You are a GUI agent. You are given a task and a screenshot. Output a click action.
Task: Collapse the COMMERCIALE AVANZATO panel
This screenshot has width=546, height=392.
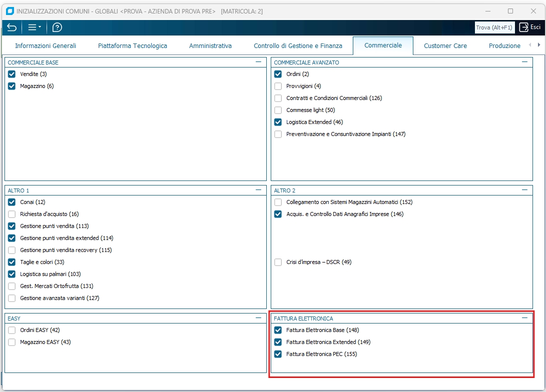pyautogui.click(x=525, y=62)
